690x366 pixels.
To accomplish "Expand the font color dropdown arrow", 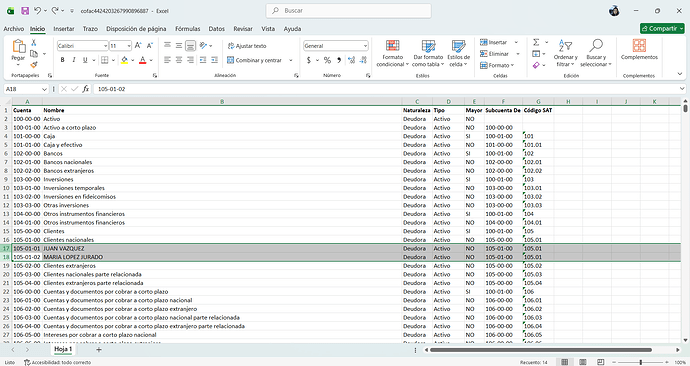I will (x=151, y=60).
